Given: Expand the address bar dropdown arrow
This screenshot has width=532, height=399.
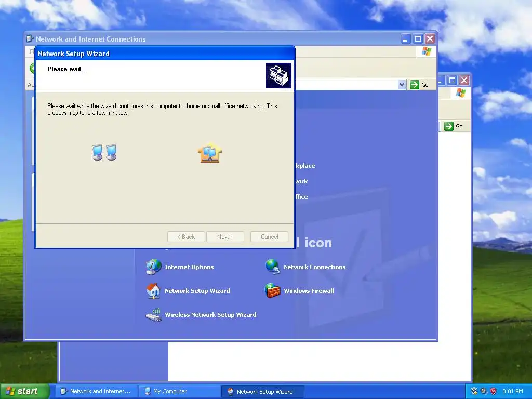Looking at the screenshot, I should coord(402,85).
